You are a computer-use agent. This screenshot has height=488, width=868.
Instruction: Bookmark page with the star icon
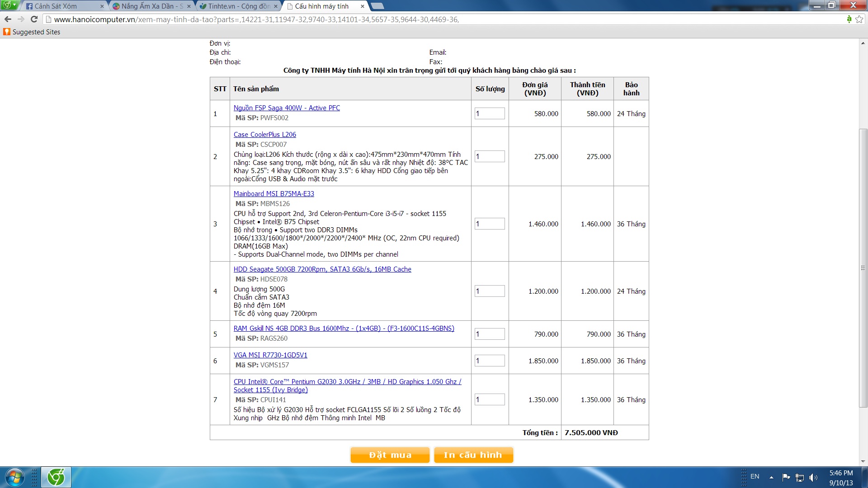(x=859, y=19)
